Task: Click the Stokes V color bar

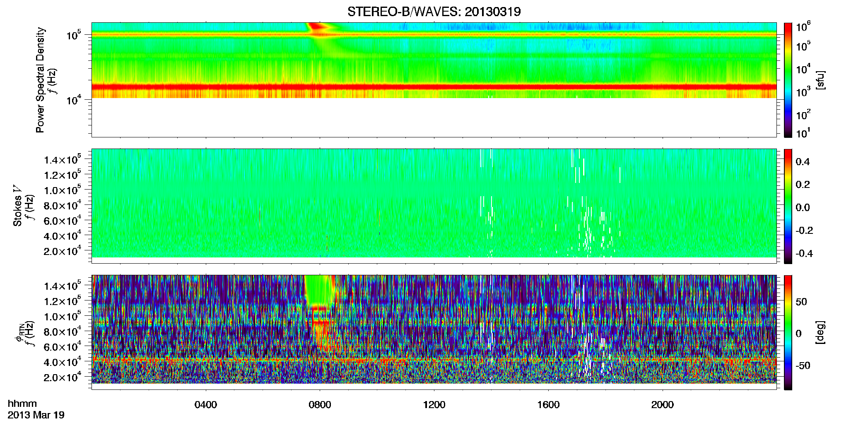Action: click(x=788, y=206)
